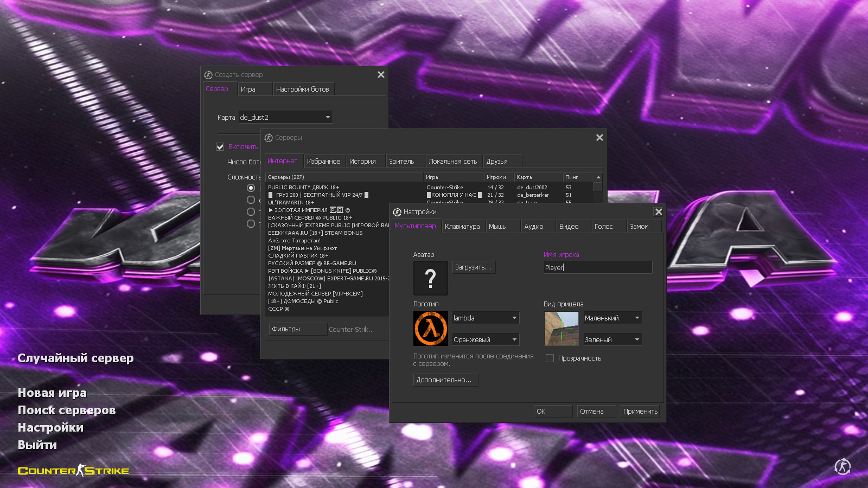Close the Серверы window
Image resolution: width=868 pixels, height=488 pixels.
coord(599,138)
